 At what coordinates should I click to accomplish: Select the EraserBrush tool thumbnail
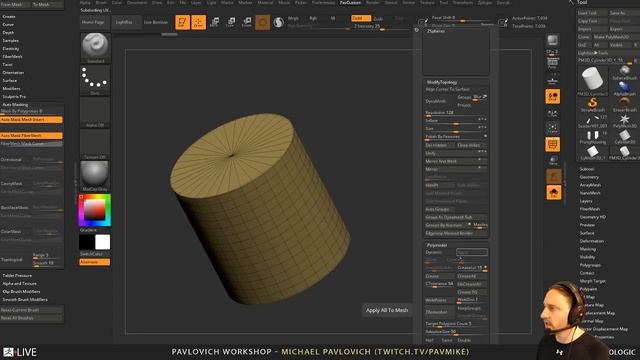tap(624, 104)
